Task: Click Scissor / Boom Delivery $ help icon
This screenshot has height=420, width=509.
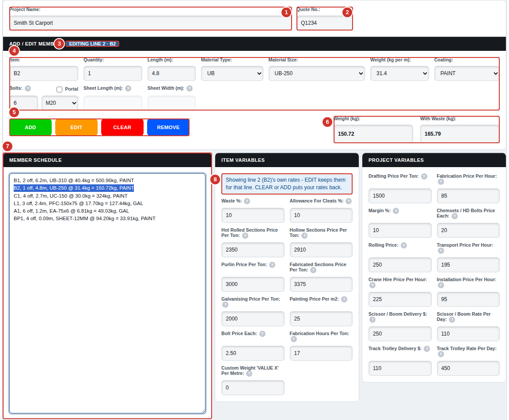Action: 372,320
